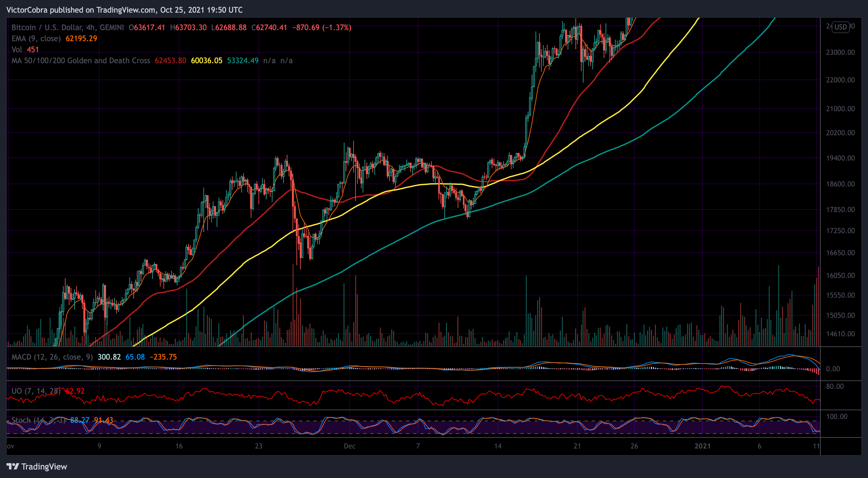The image size is (868, 478).
Task: Click the 17250.00 price axis label
Action: [x=840, y=231]
